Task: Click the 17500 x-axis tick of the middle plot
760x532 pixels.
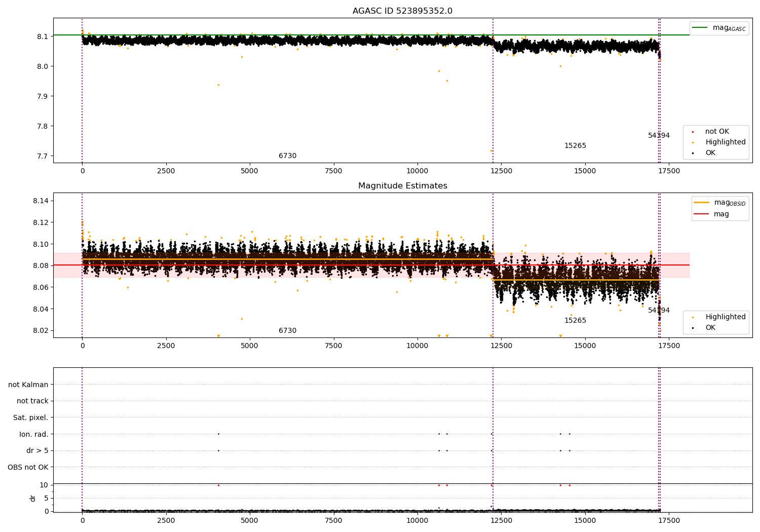Action: (669, 346)
